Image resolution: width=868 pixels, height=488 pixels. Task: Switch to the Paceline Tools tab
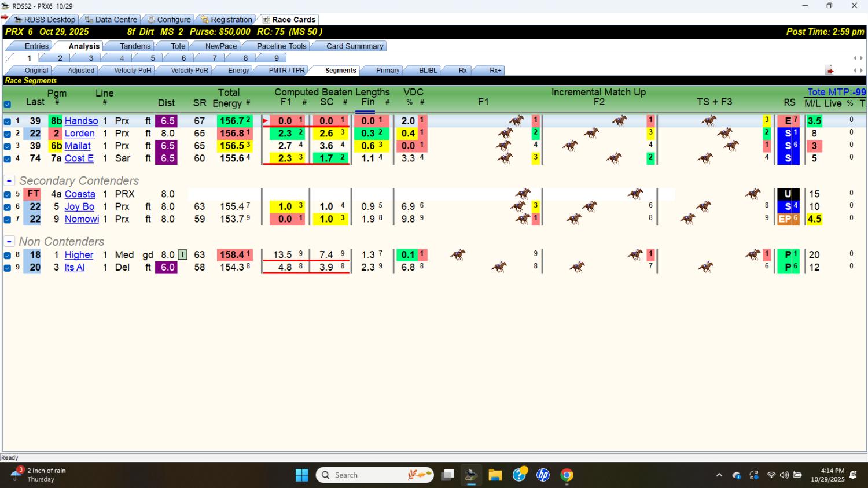(281, 46)
